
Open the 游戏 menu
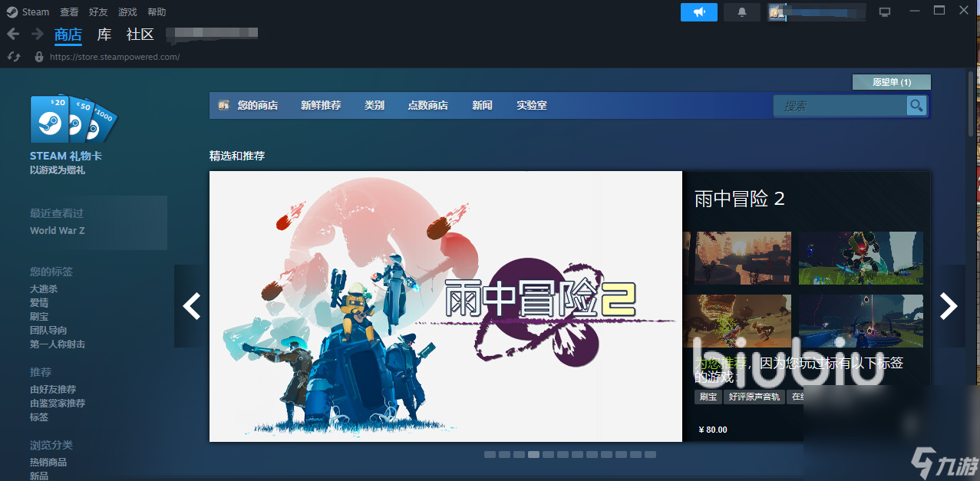pyautogui.click(x=127, y=12)
